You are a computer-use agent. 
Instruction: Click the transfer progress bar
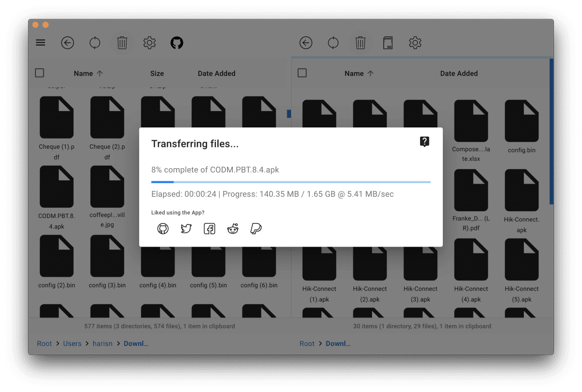291,182
